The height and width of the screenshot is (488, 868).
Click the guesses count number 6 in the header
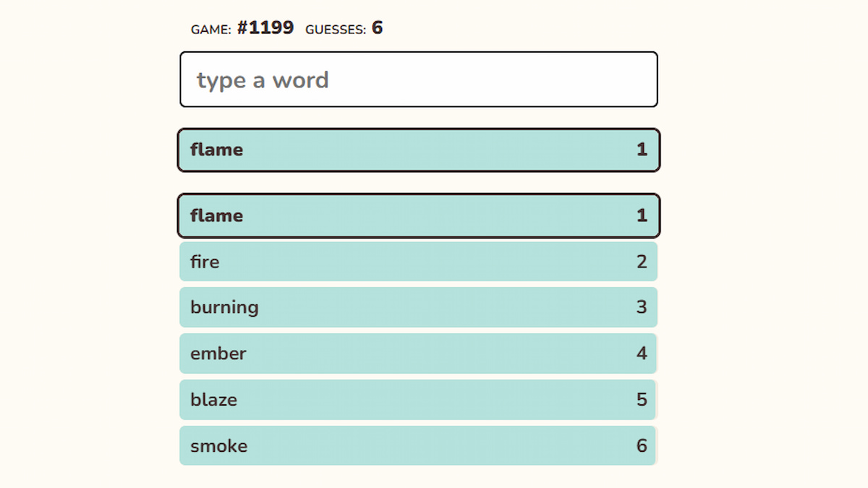377,28
